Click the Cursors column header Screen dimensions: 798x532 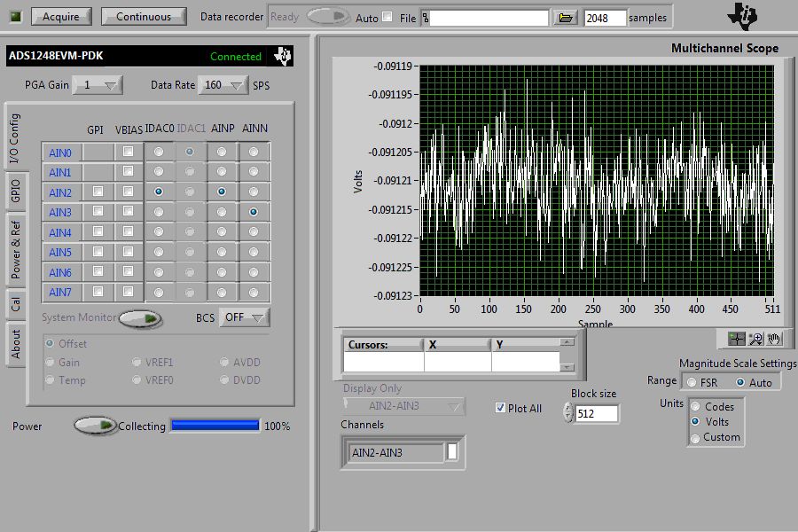coord(384,345)
